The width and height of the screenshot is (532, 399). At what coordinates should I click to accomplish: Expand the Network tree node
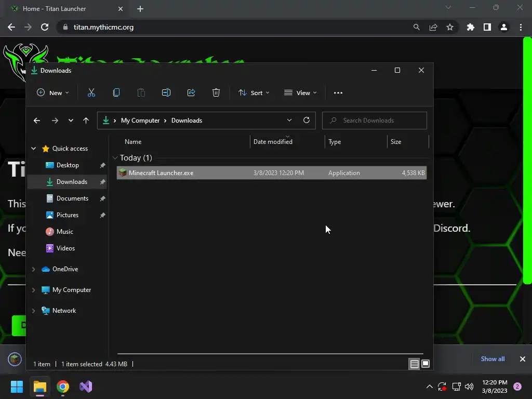click(34, 311)
